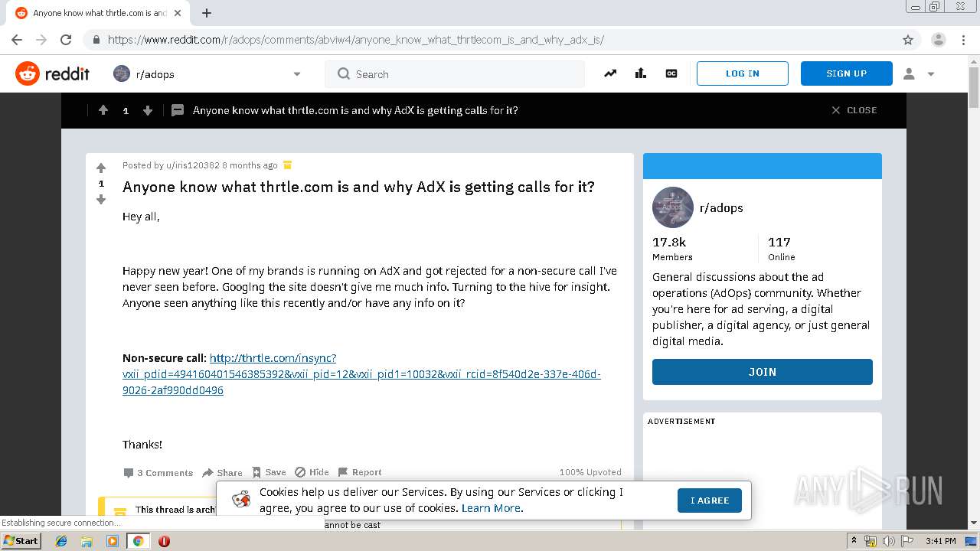Open the Original Content OC icon
The height and width of the screenshot is (551, 980).
point(671,73)
